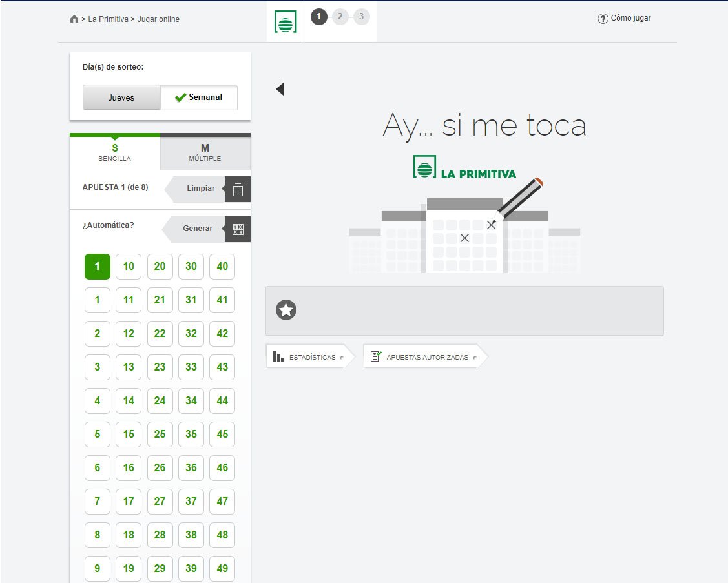Click the star icon in the grey bar

286,310
